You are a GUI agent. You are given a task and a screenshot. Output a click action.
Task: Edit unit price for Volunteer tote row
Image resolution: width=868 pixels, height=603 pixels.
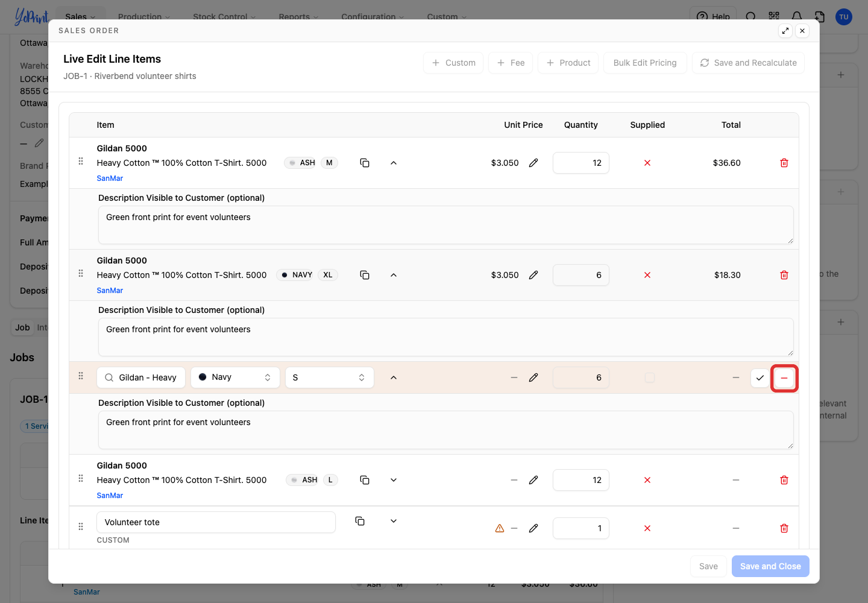(533, 528)
